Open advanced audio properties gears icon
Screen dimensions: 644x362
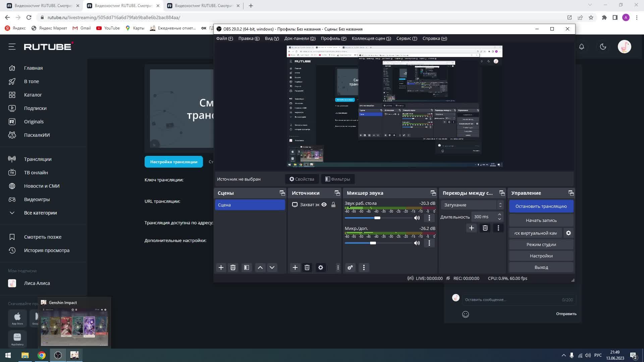pos(350,267)
